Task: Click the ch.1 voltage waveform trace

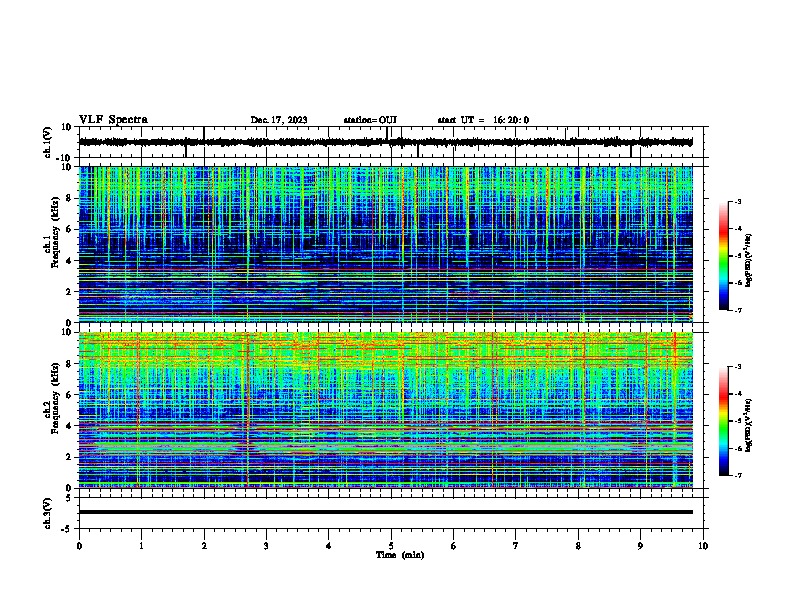Action: (385, 142)
